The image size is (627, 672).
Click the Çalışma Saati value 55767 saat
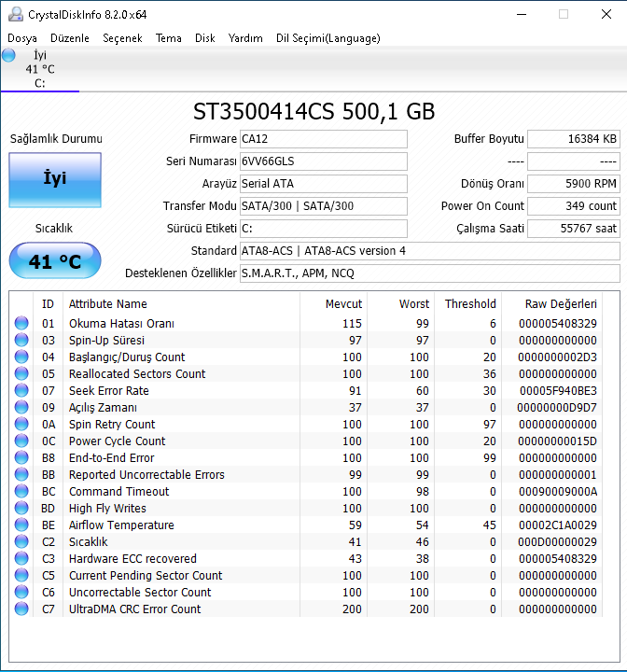tap(574, 229)
